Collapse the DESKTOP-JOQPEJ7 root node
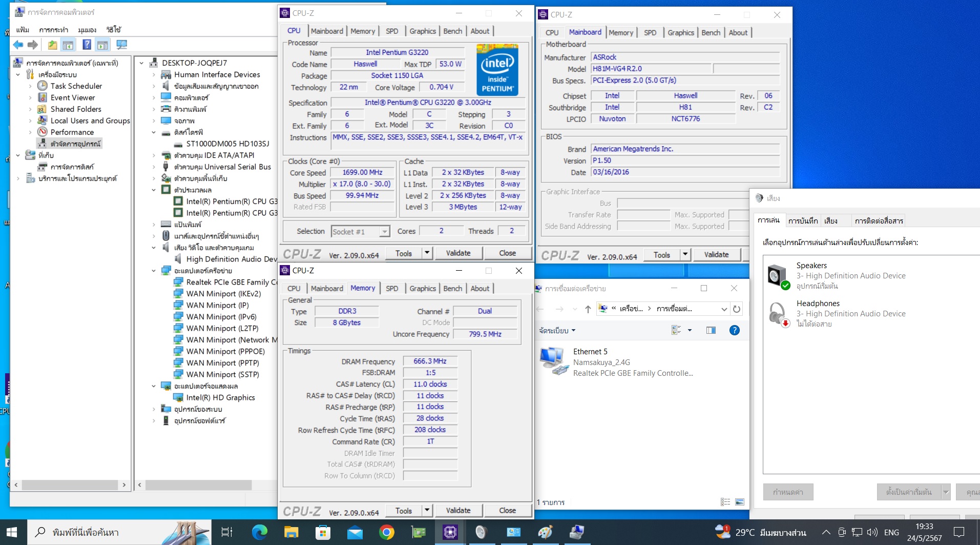This screenshot has width=980, height=545. pyautogui.click(x=141, y=63)
